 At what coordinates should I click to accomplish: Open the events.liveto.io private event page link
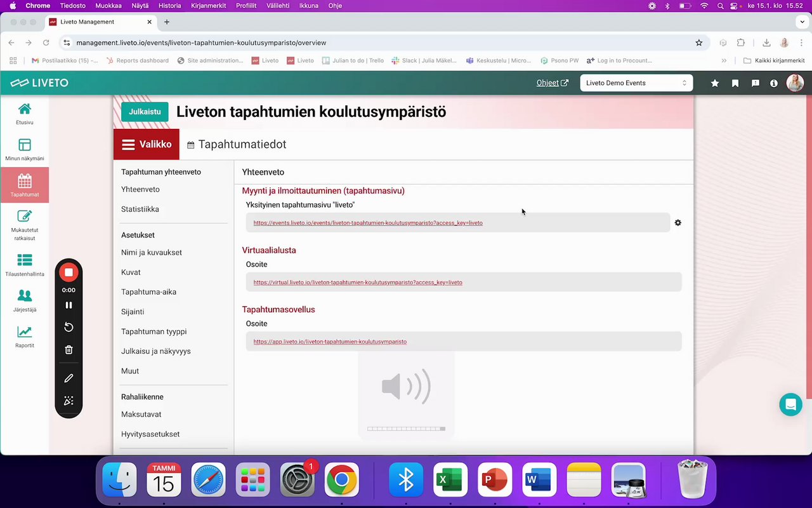point(368,223)
